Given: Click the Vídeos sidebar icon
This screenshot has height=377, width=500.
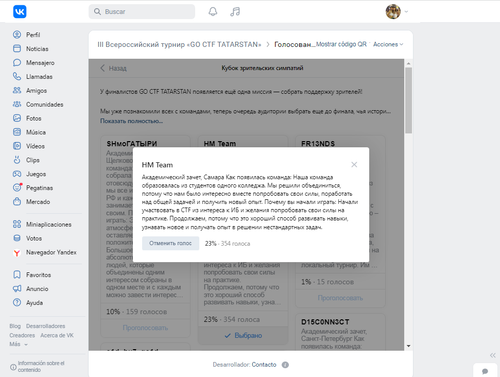Looking at the screenshot, I should (x=17, y=146).
